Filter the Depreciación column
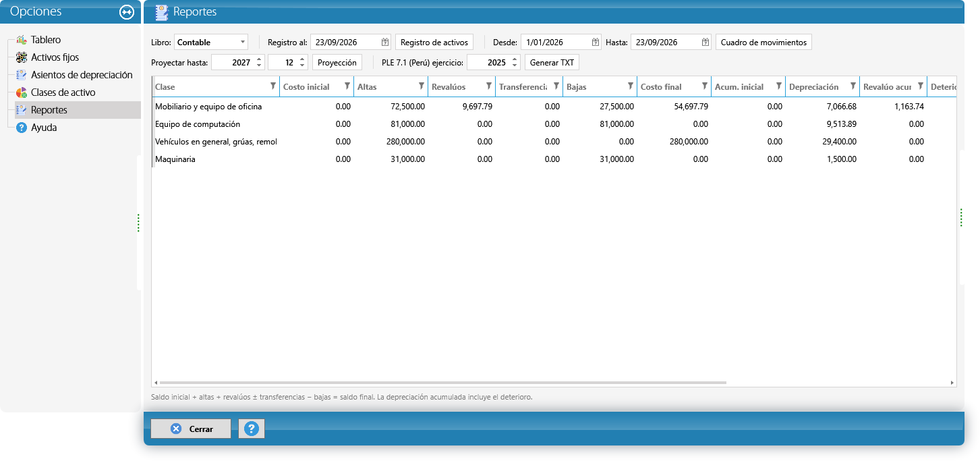The height and width of the screenshot is (461, 980). click(853, 86)
